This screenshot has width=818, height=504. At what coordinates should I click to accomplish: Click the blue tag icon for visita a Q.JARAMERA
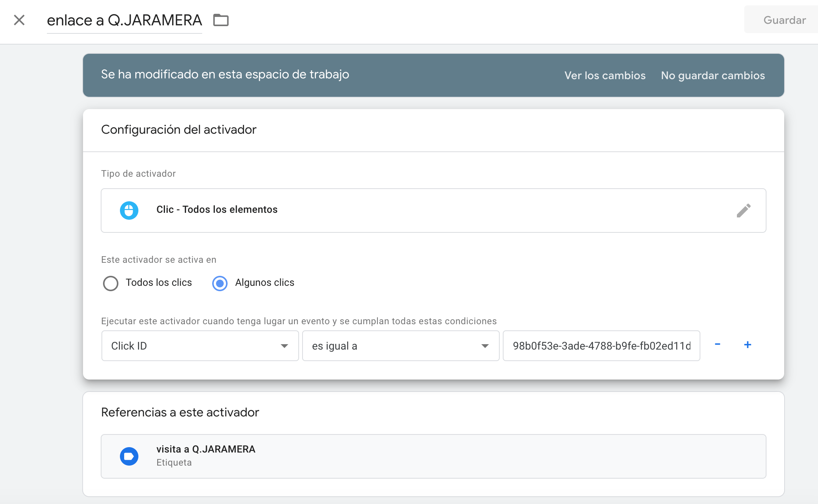tap(129, 456)
